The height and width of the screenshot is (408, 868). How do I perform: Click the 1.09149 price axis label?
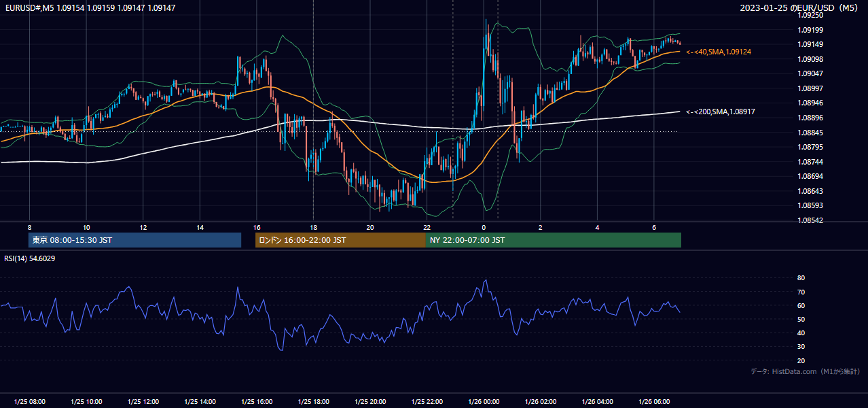(810, 45)
